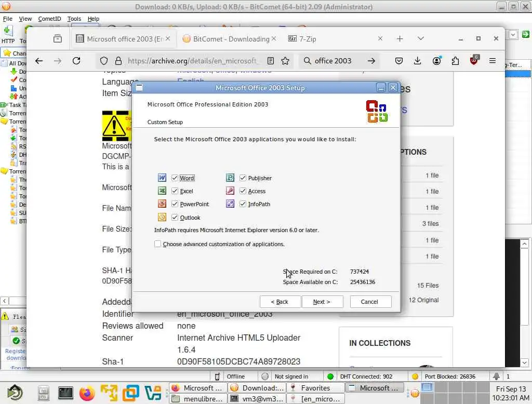Check the Word application checkbox

pos(175,178)
